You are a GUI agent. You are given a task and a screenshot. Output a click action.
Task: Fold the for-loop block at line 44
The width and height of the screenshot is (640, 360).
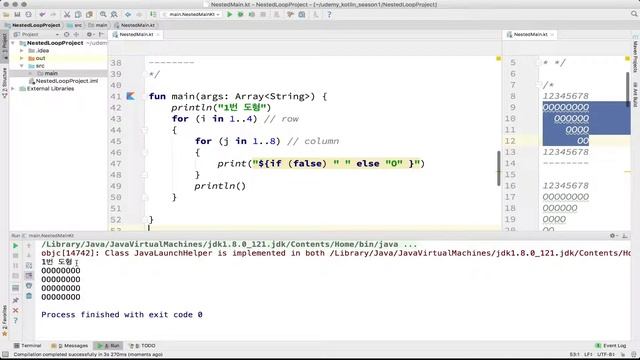(144, 130)
